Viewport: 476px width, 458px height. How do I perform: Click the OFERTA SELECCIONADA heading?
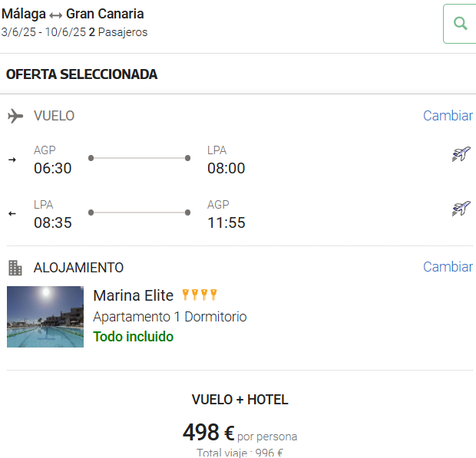81,74
